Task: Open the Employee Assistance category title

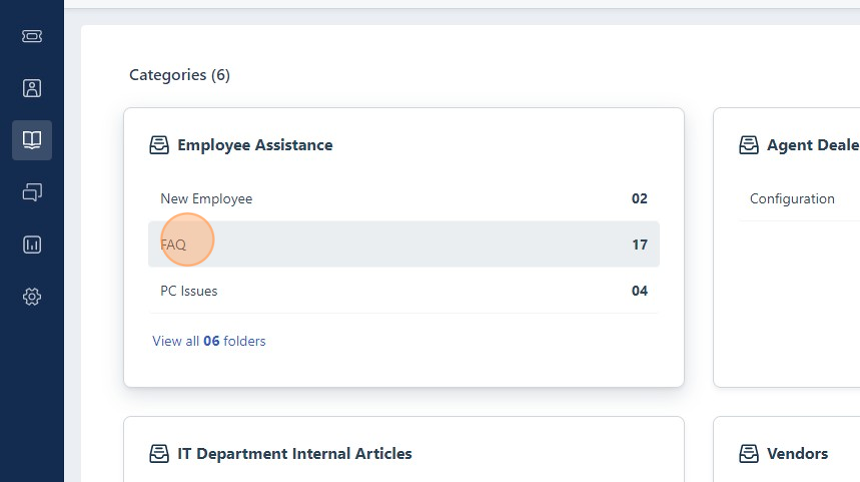Action: 255,145
